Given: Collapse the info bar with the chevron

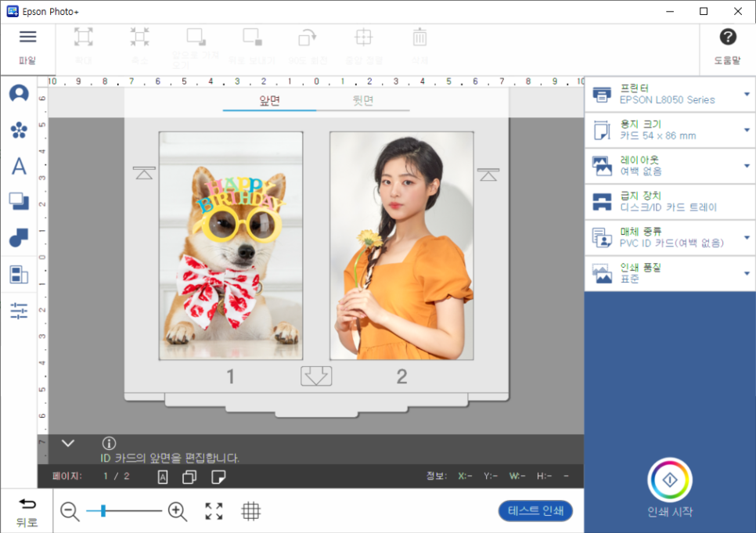Looking at the screenshot, I should 68,443.
